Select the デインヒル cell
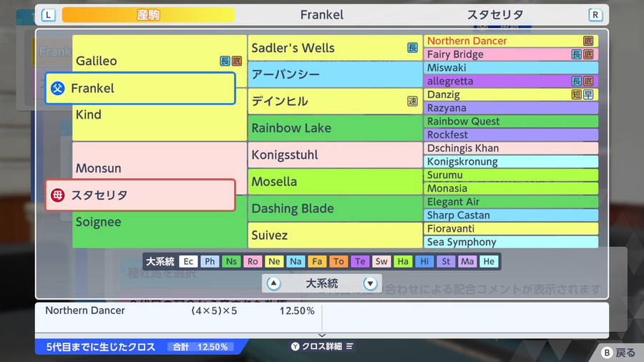 335,102
